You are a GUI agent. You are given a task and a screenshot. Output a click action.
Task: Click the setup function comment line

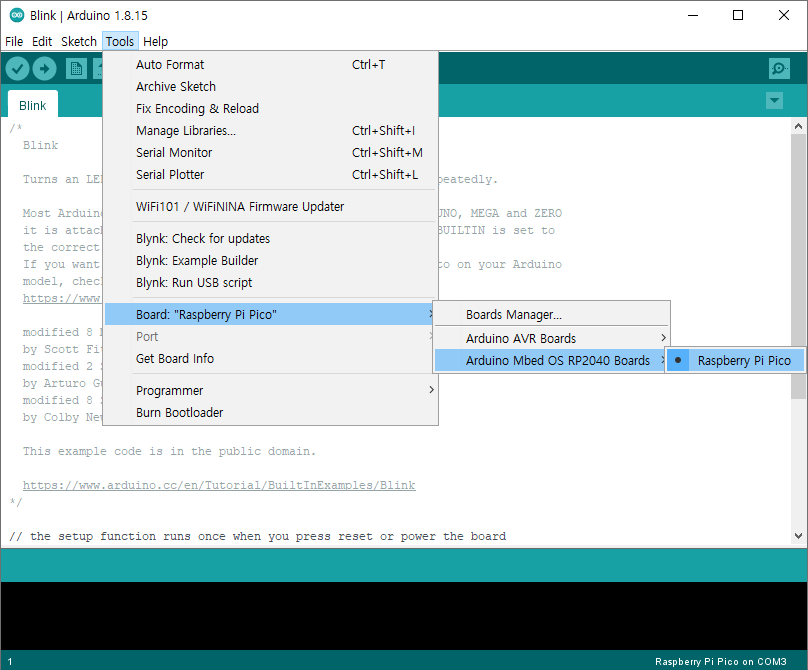(258, 536)
